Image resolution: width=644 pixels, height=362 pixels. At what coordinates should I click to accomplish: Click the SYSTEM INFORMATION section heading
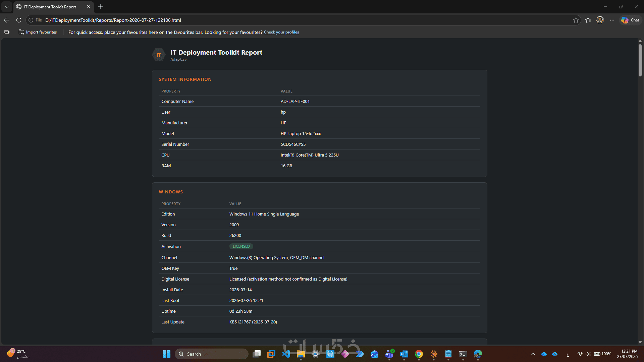point(185,79)
